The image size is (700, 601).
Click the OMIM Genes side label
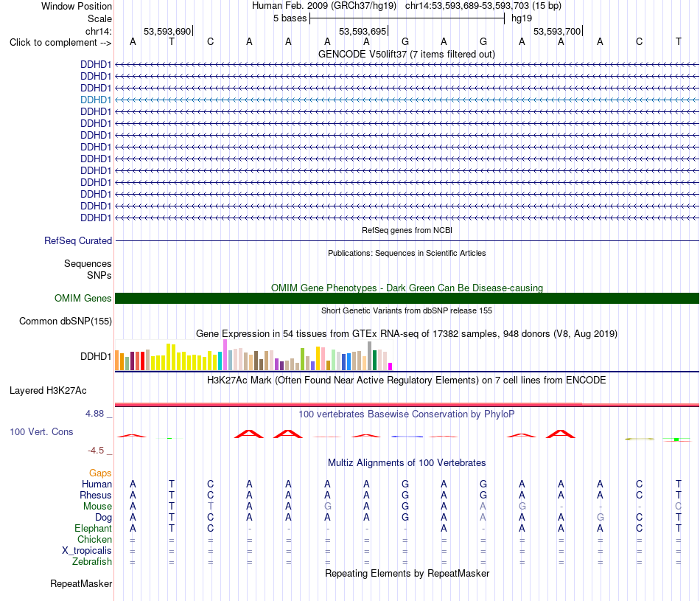pyautogui.click(x=83, y=298)
